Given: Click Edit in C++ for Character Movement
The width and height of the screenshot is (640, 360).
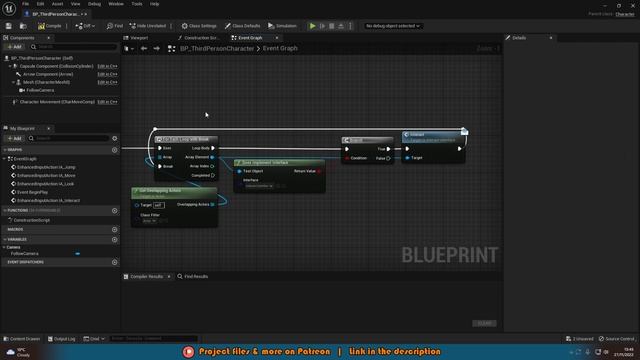Looking at the screenshot, I should 107,102.
